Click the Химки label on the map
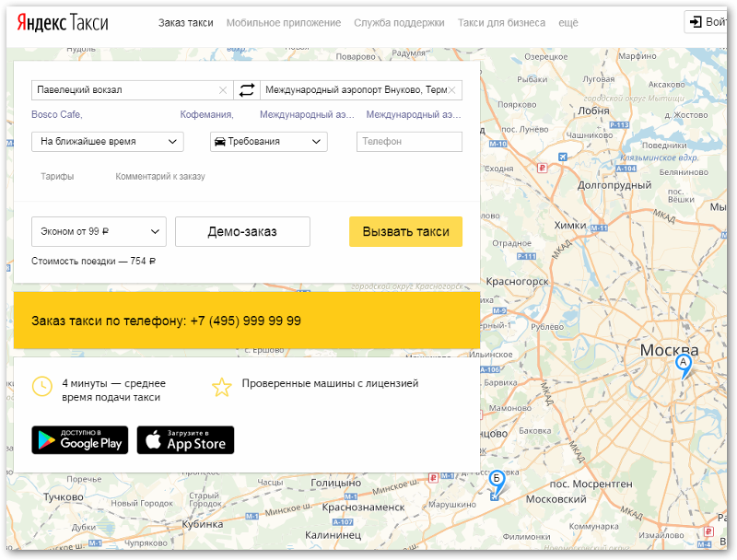The image size is (737, 560). (570, 226)
